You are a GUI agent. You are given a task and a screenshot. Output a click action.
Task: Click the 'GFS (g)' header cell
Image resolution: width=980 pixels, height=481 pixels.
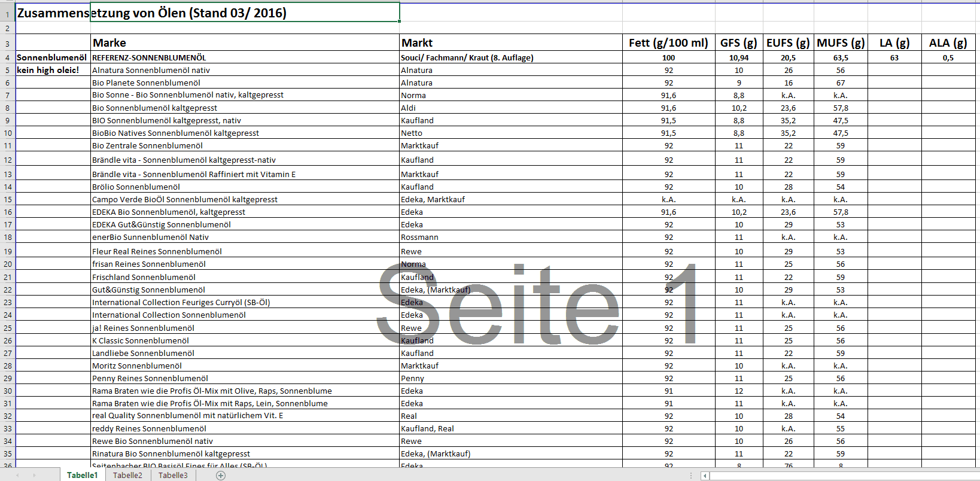coord(739,42)
